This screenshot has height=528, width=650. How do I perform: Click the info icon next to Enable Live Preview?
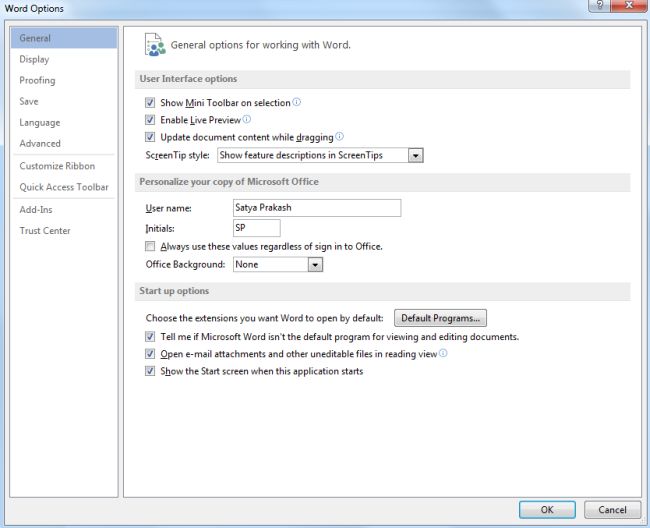coord(247,119)
